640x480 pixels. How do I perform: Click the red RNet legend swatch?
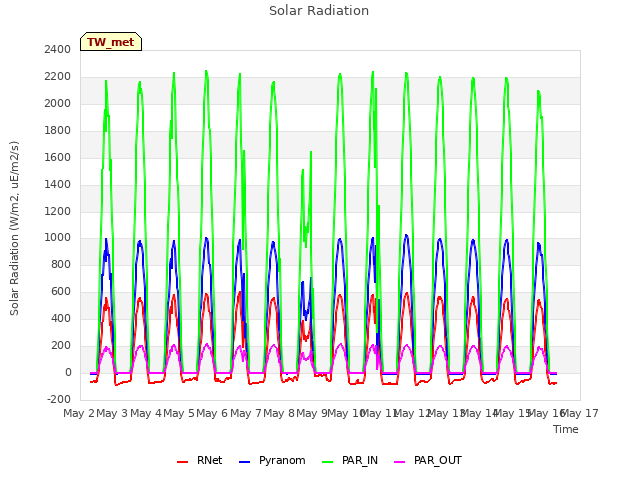tap(182, 462)
